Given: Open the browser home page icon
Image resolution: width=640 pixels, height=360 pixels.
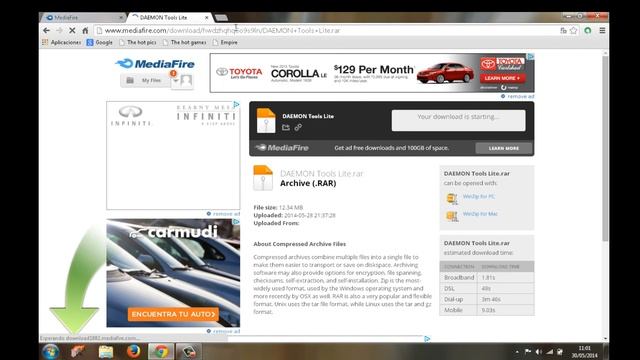Looking at the screenshot, I should 85,31.
